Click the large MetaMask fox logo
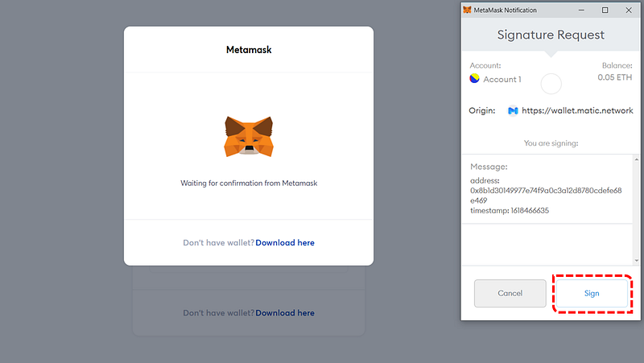Image resolution: width=644 pixels, height=363 pixels. [249, 136]
